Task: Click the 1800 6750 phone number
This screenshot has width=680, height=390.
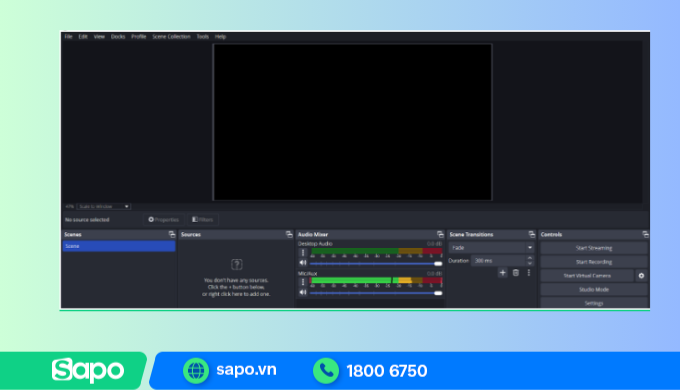Action: (387, 371)
